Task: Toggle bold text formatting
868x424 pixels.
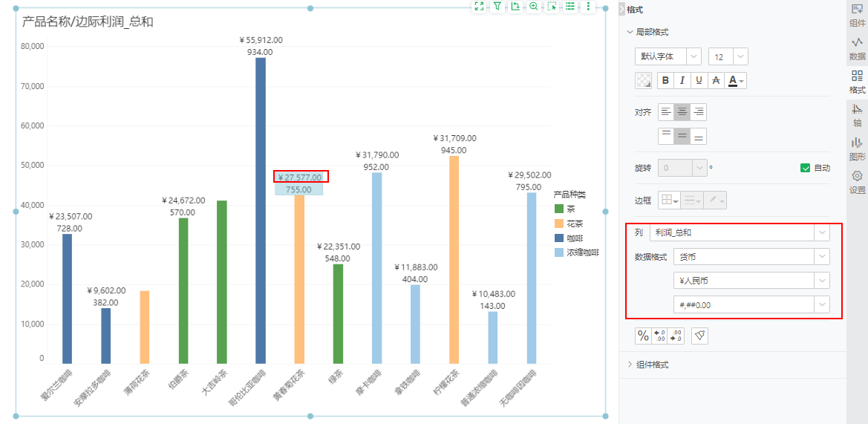Action: click(x=665, y=80)
